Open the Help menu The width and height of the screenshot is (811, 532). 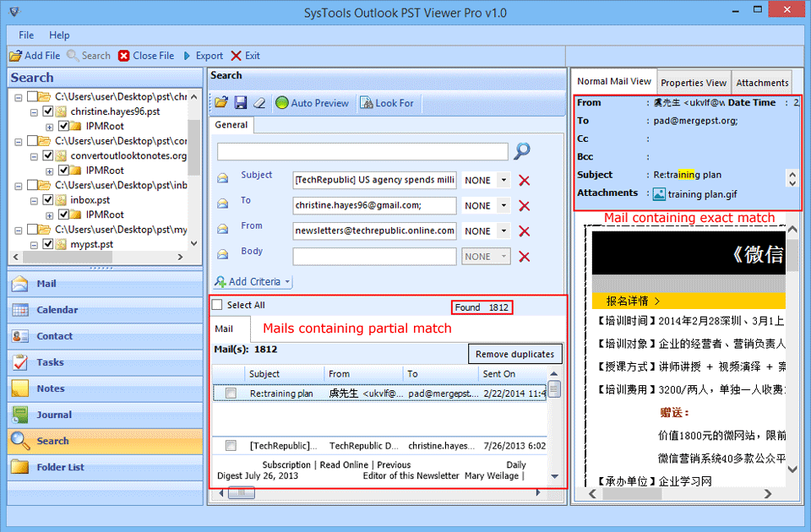click(59, 35)
